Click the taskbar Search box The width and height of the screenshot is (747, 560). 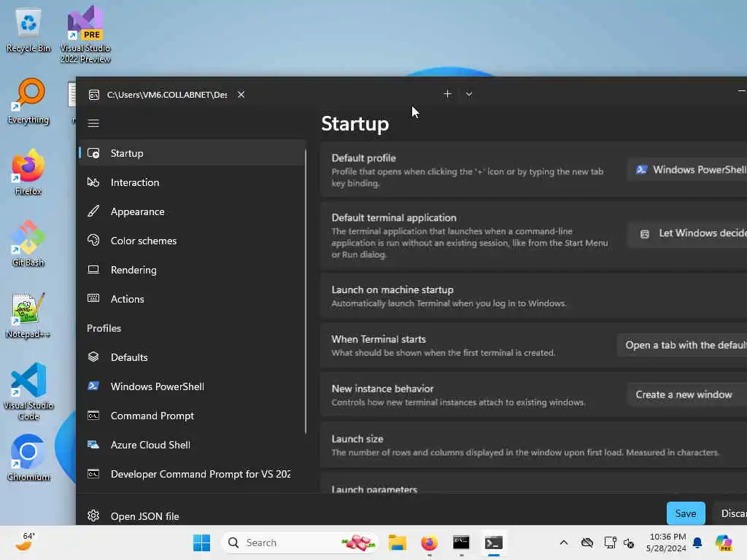tap(299, 542)
